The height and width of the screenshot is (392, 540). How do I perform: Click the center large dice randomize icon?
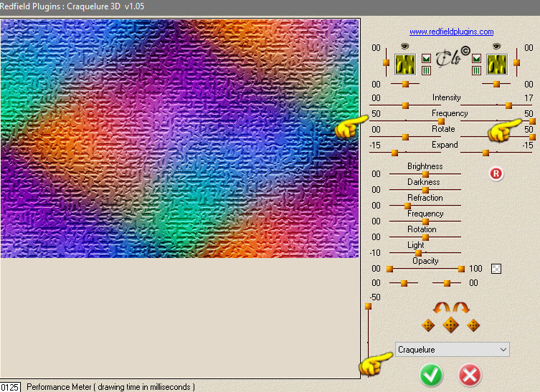450,325
